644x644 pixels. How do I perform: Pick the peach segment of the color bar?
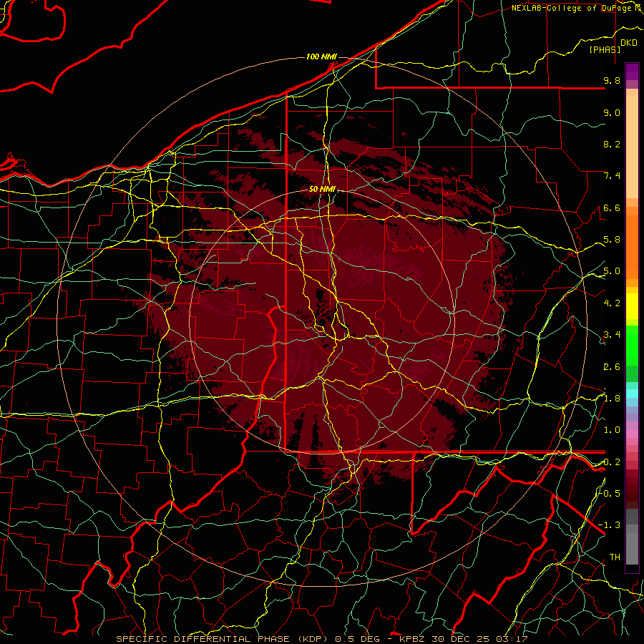pos(632,148)
